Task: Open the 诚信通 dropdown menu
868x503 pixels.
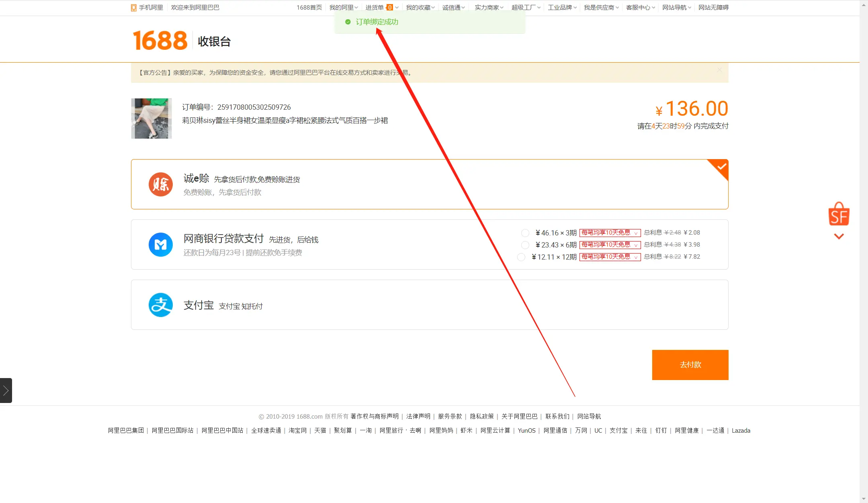Action: pyautogui.click(x=454, y=8)
